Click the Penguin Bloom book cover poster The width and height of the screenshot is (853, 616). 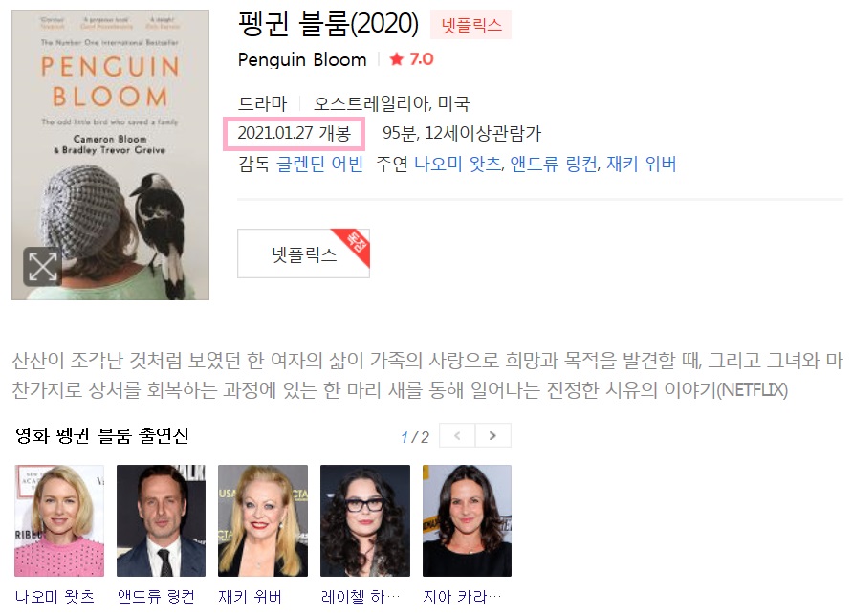coord(110,155)
